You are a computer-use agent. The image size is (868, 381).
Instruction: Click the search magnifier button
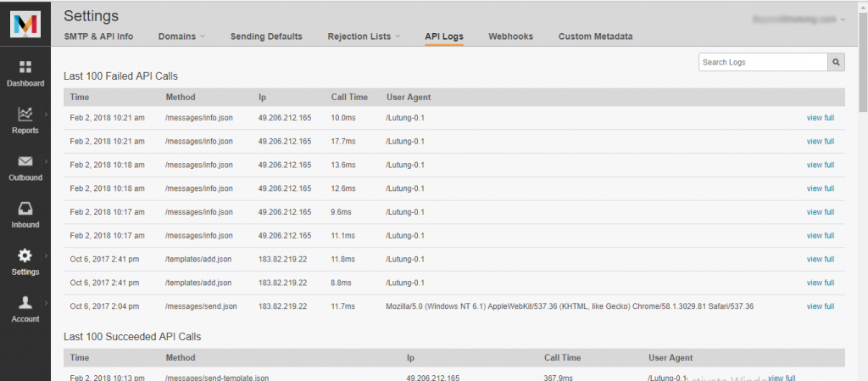[837, 62]
